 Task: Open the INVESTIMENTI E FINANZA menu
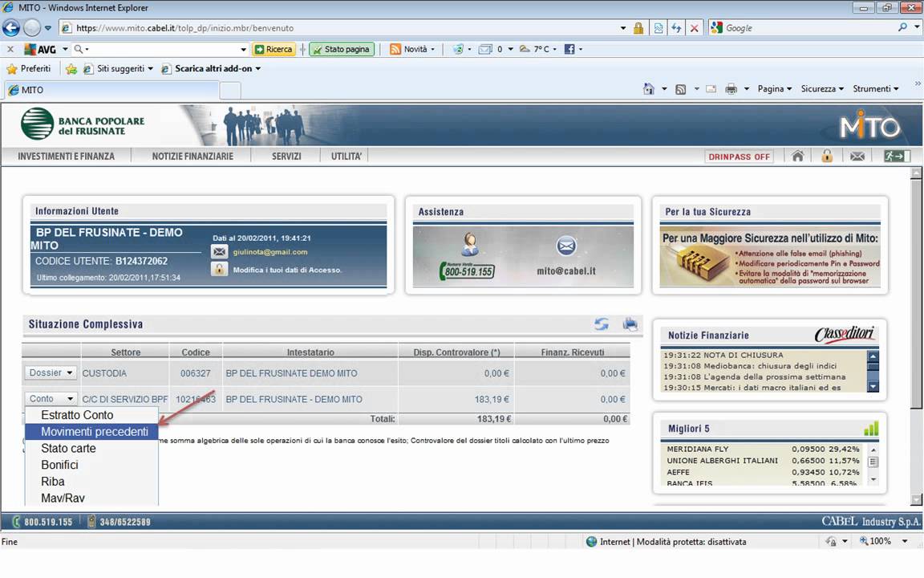click(66, 157)
